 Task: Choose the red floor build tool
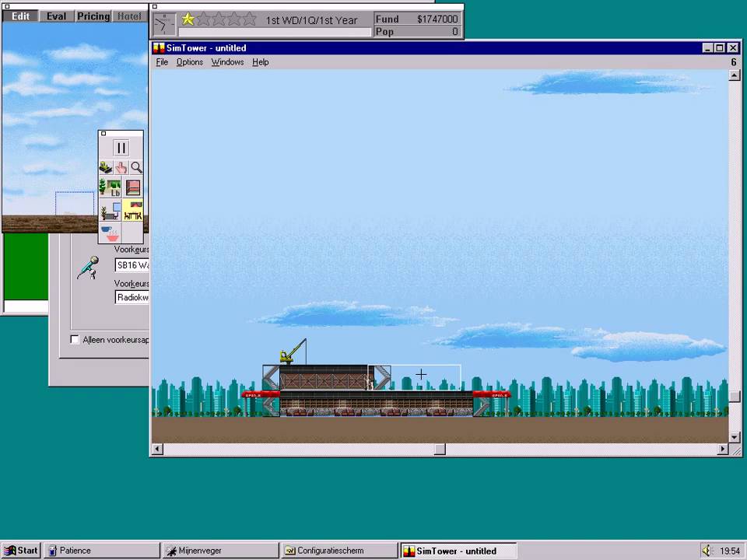coord(132,187)
